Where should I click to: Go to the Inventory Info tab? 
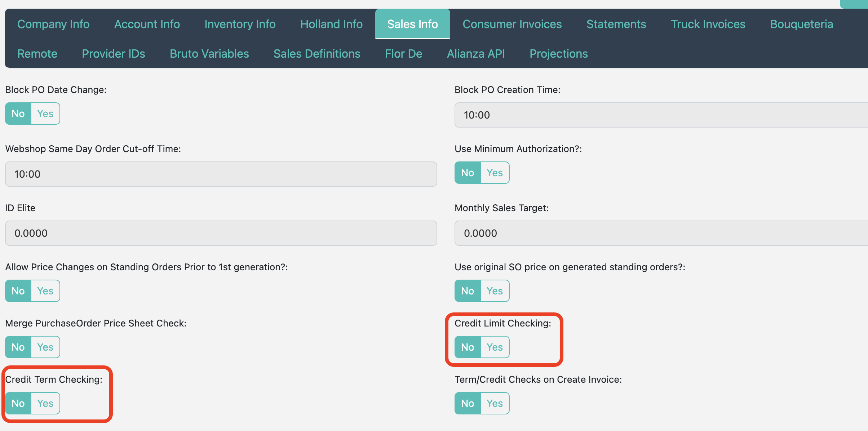point(240,24)
